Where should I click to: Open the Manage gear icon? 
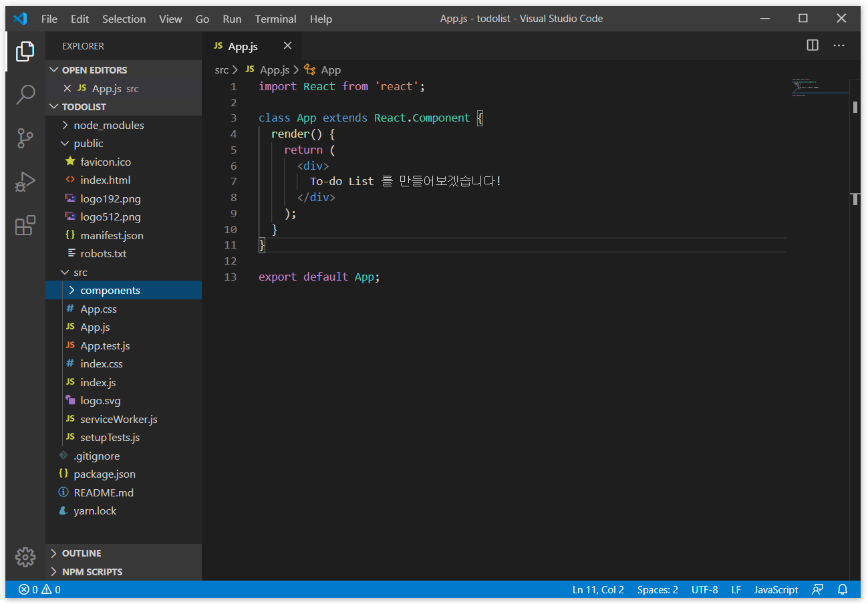[x=25, y=557]
